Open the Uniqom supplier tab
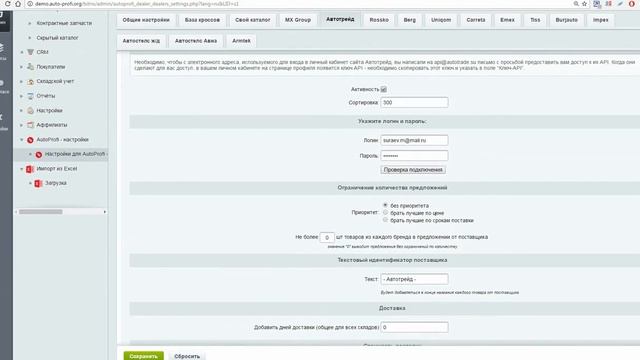 pos(441,20)
